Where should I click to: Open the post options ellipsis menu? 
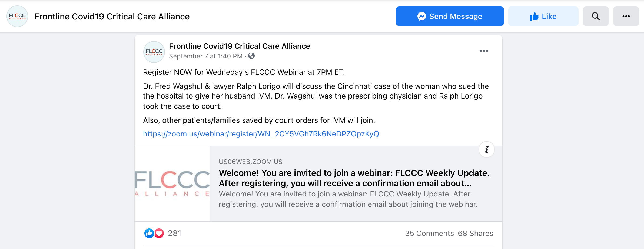(484, 51)
